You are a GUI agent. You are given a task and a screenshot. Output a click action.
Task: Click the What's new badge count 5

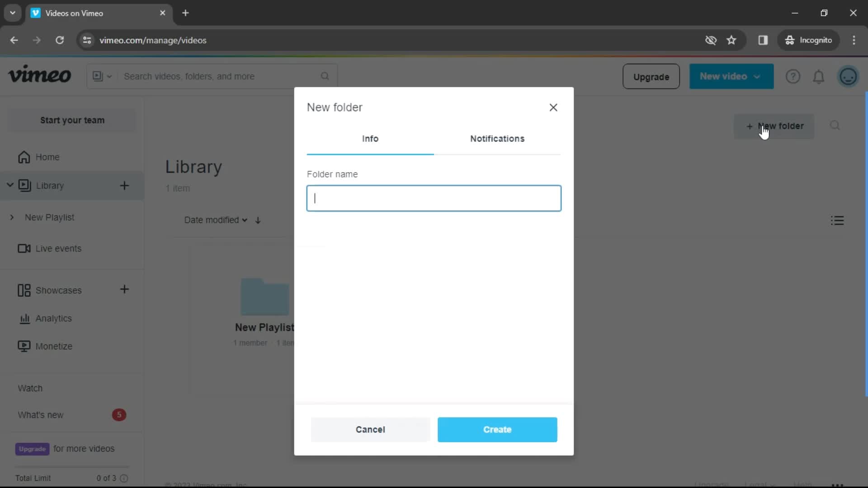pyautogui.click(x=119, y=415)
